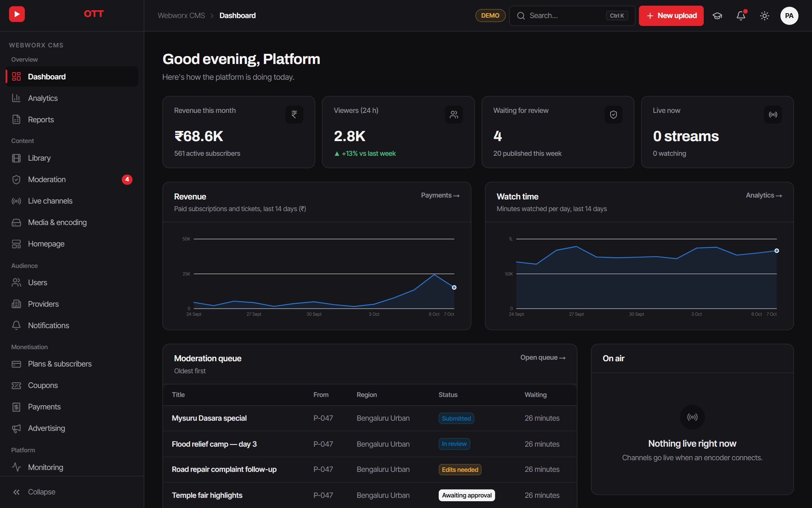Open Notifications in the sidebar
The width and height of the screenshot is (812, 508).
(72, 325)
